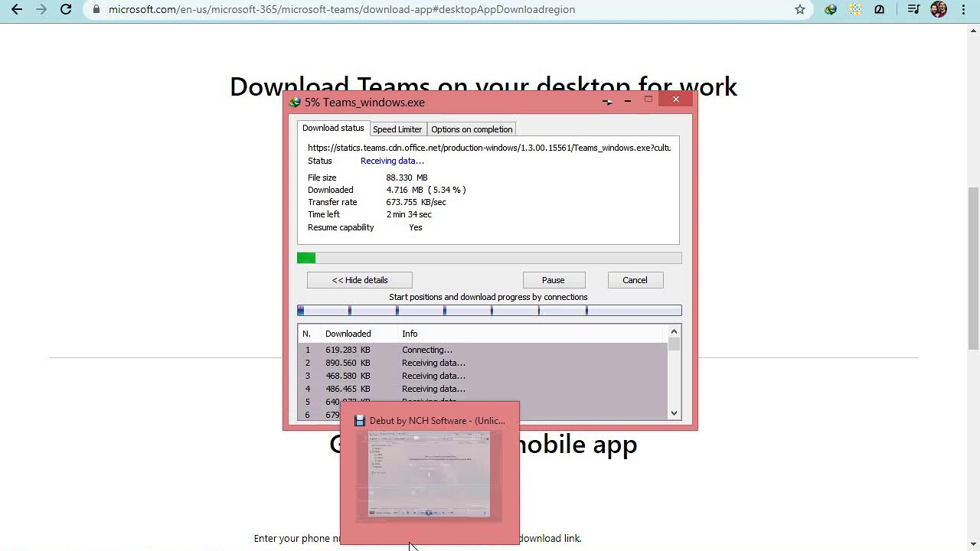Click the download URL text

point(489,148)
